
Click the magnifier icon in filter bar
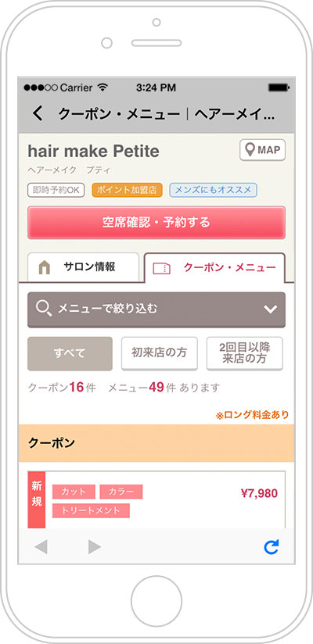tap(44, 309)
